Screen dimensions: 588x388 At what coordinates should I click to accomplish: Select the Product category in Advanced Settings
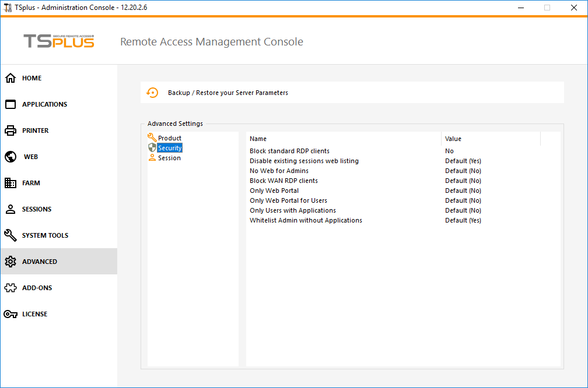[x=170, y=138]
